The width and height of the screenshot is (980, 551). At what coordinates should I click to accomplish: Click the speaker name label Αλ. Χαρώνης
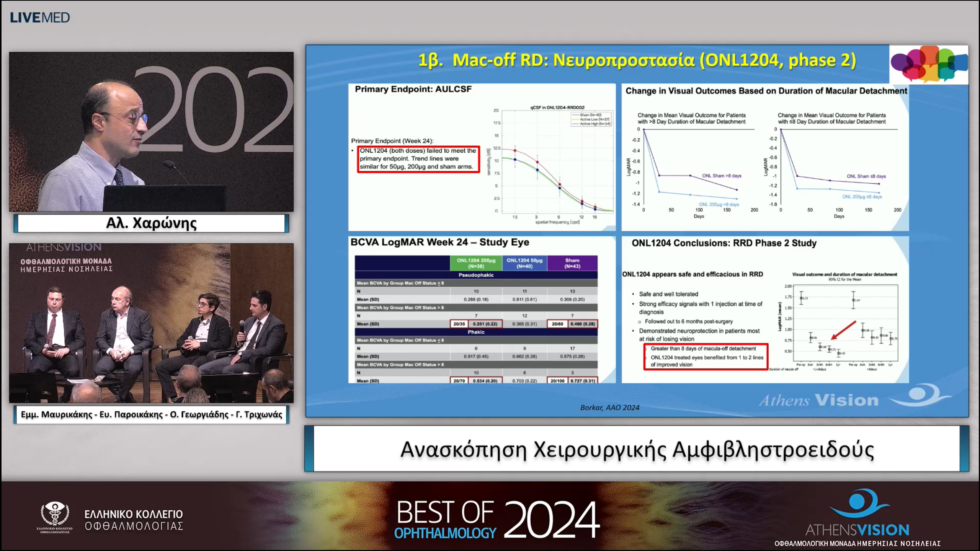(151, 223)
